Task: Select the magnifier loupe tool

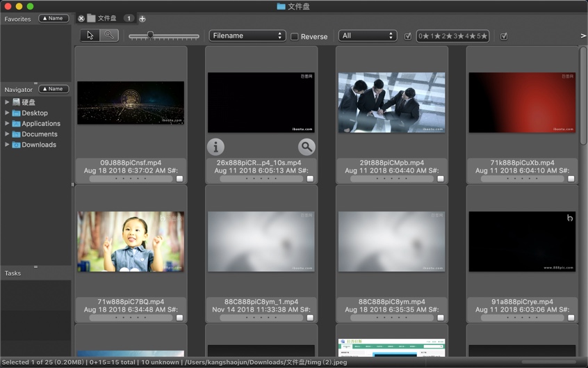Action: click(109, 35)
